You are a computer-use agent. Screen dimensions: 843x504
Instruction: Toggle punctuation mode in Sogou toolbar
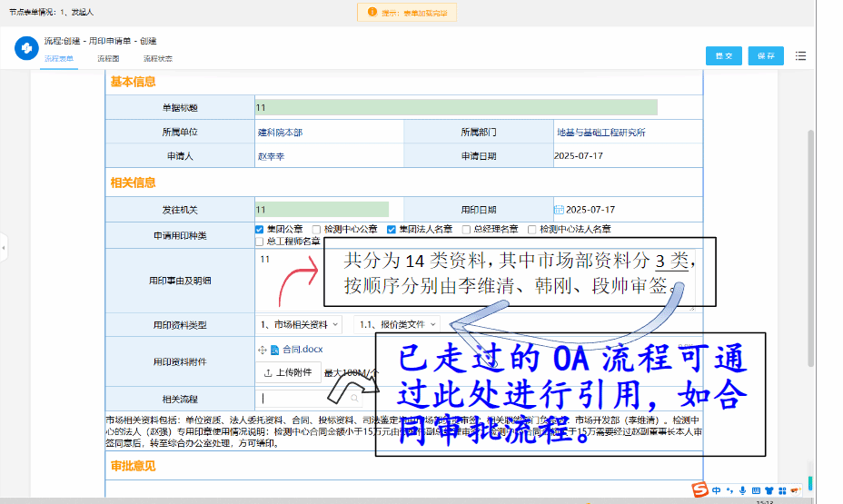[x=729, y=490]
